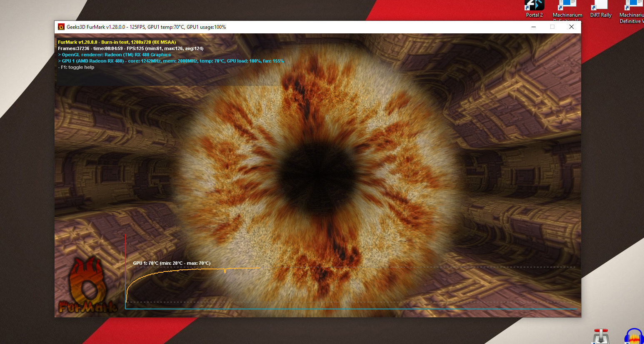Screen dimensions: 644x344
Task: Click the "GPU 1: 70°C (min: 28°C - max: 70°C)" label
Action: coord(172,263)
